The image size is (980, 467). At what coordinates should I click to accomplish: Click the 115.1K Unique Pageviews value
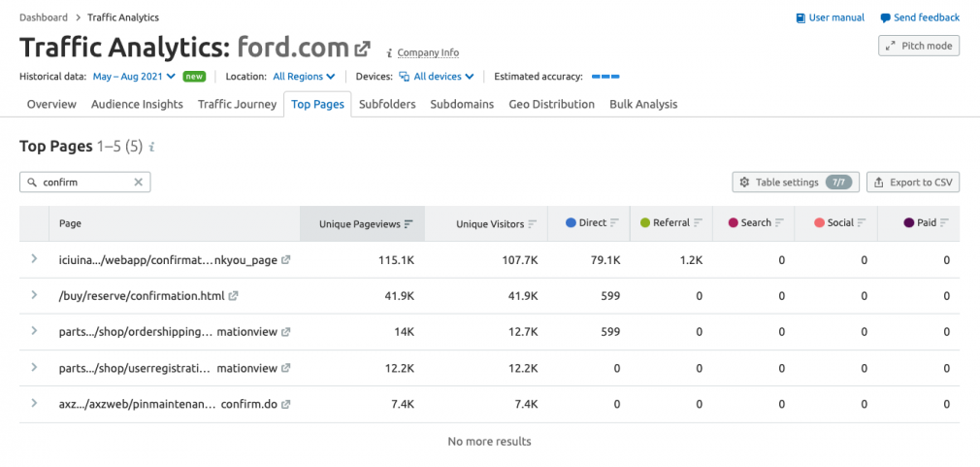coord(396,261)
